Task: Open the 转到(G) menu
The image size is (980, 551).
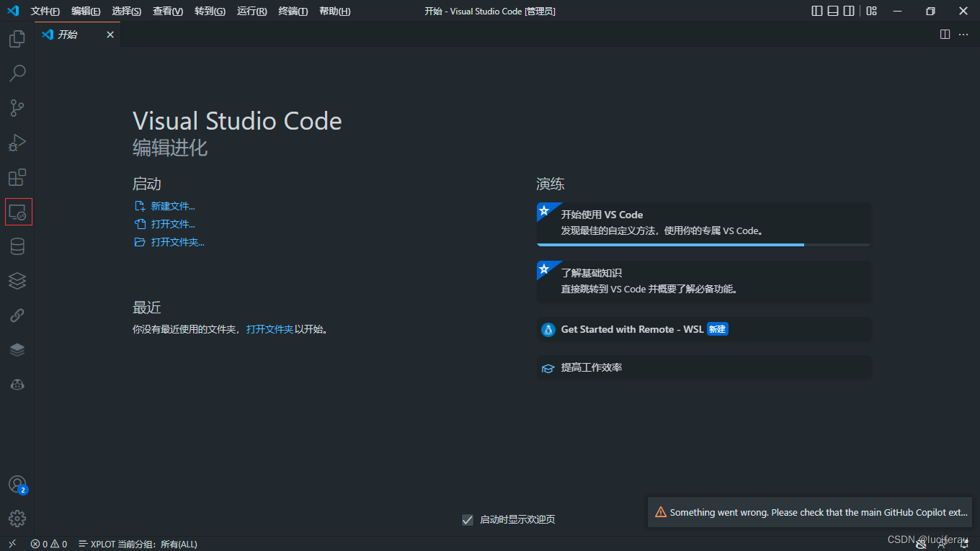Action: [210, 11]
